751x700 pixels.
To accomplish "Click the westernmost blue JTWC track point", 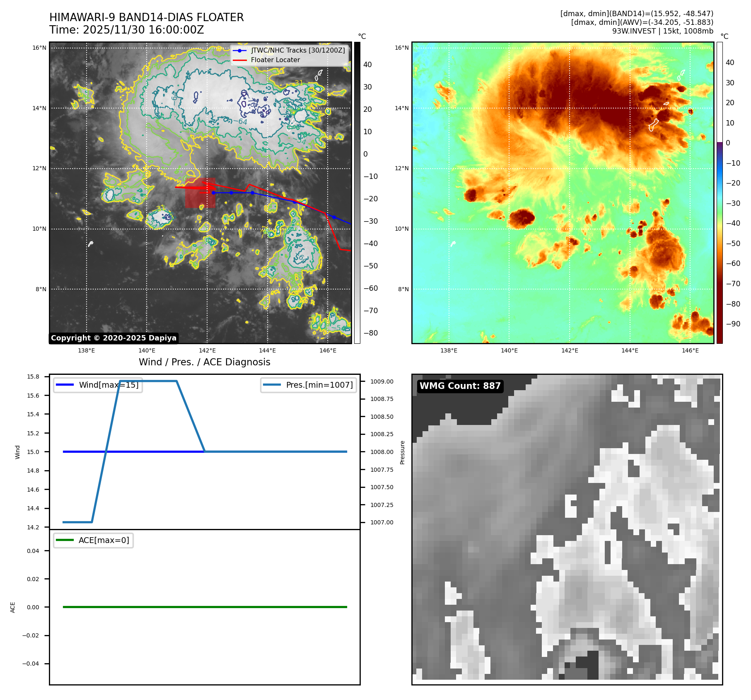I will [213, 193].
